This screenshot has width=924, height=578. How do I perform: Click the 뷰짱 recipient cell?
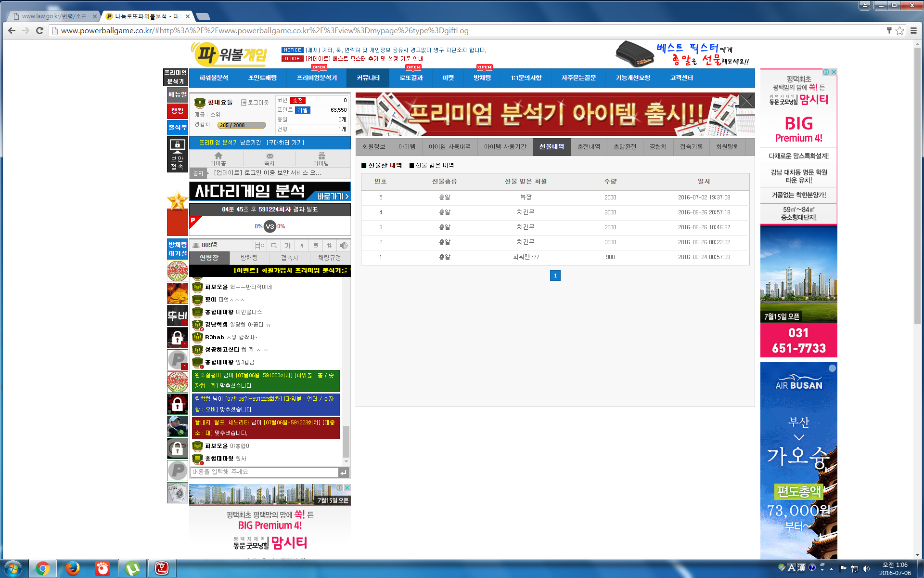pos(526,197)
